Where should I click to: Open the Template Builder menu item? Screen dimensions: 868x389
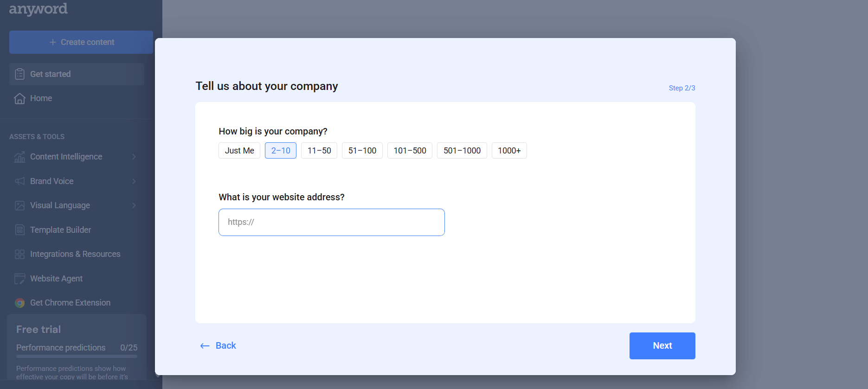60,230
